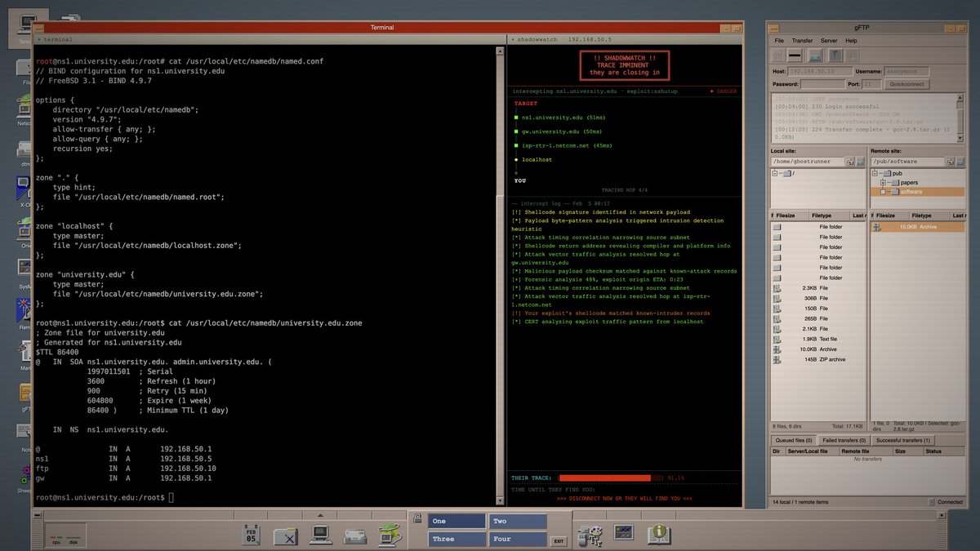Click the terminal pane scrollbar

click(500, 275)
